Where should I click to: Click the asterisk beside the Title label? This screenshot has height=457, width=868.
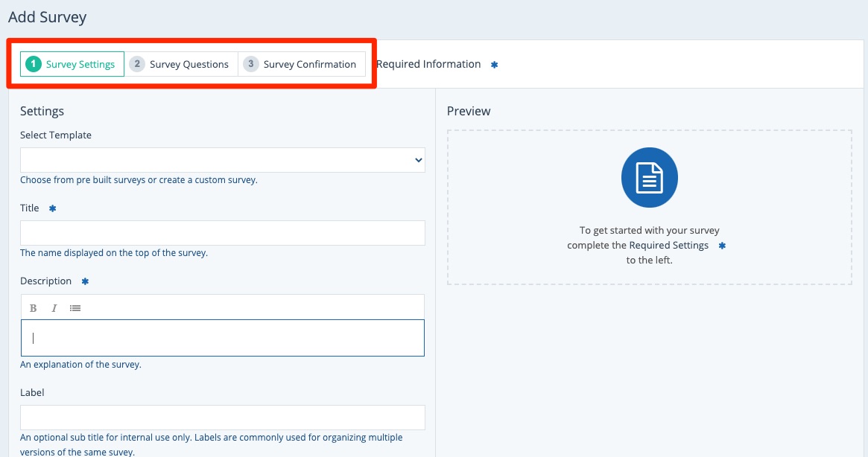pyautogui.click(x=52, y=209)
